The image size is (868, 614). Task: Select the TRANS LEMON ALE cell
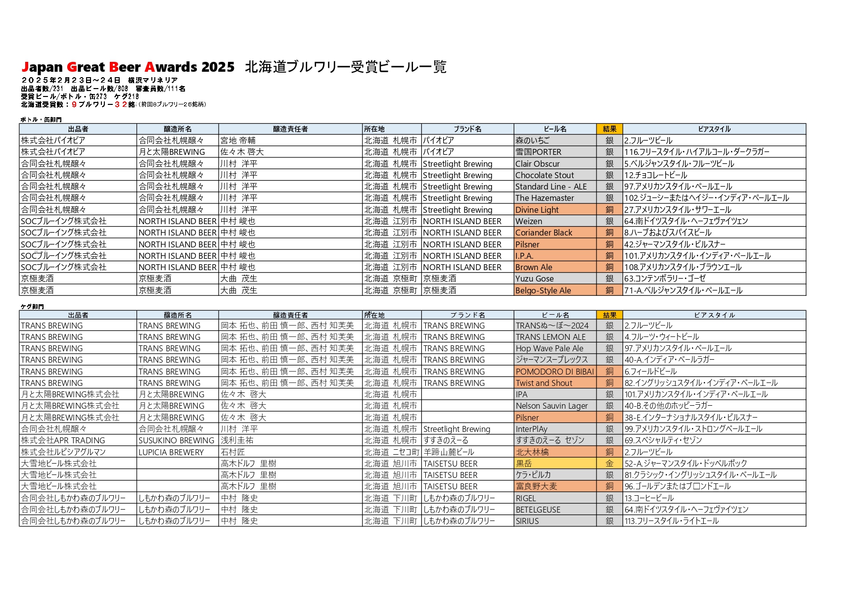(555, 337)
